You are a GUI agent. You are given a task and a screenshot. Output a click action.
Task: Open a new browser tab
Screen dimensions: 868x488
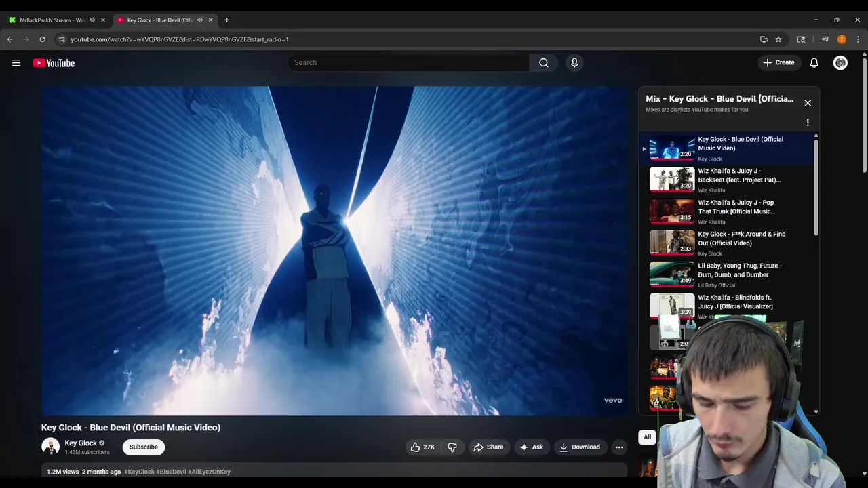[x=226, y=20]
